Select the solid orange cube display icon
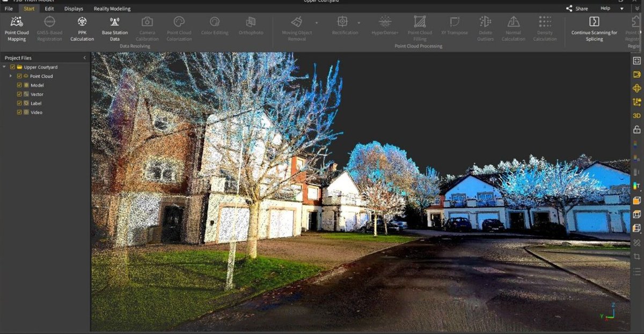 click(637, 200)
